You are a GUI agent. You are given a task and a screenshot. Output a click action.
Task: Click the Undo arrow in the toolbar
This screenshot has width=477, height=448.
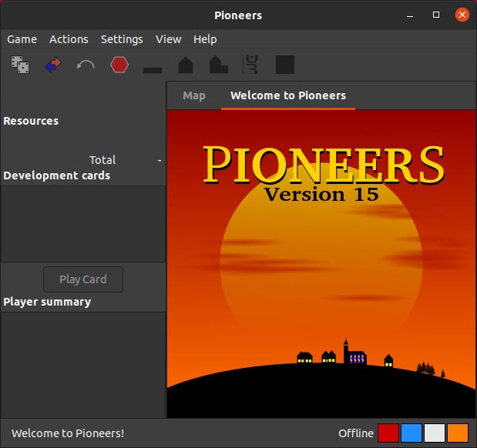tap(86, 65)
